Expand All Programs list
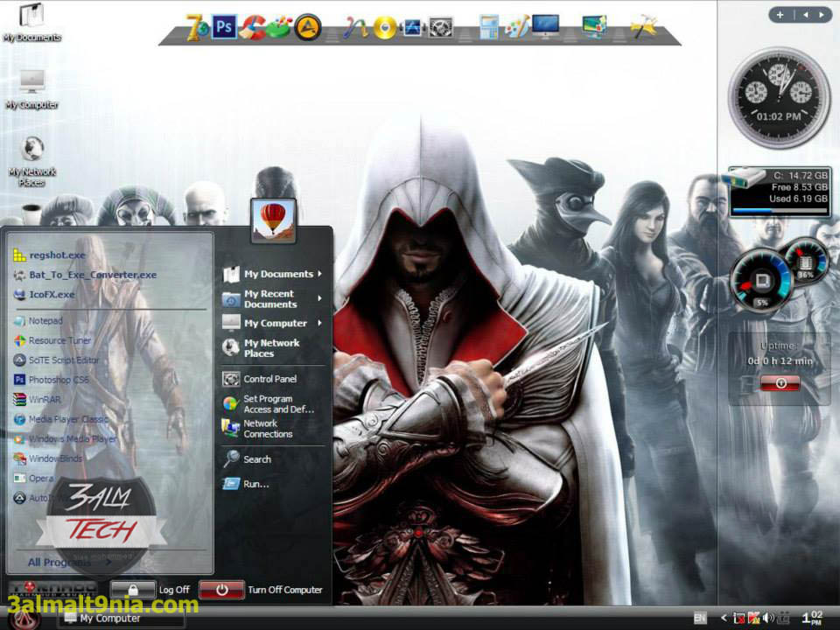This screenshot has height=630, width=840. coord(68,562)
